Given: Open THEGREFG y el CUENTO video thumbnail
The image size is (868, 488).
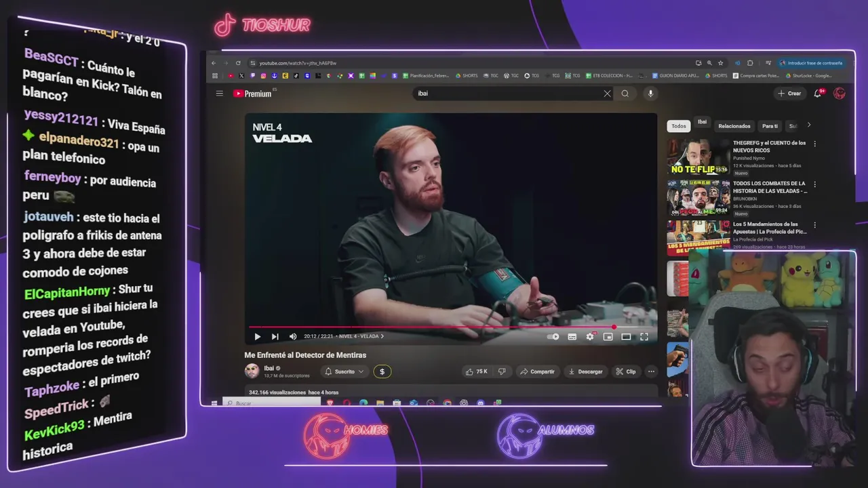Looking at the screenshot, I should (698, 157).
